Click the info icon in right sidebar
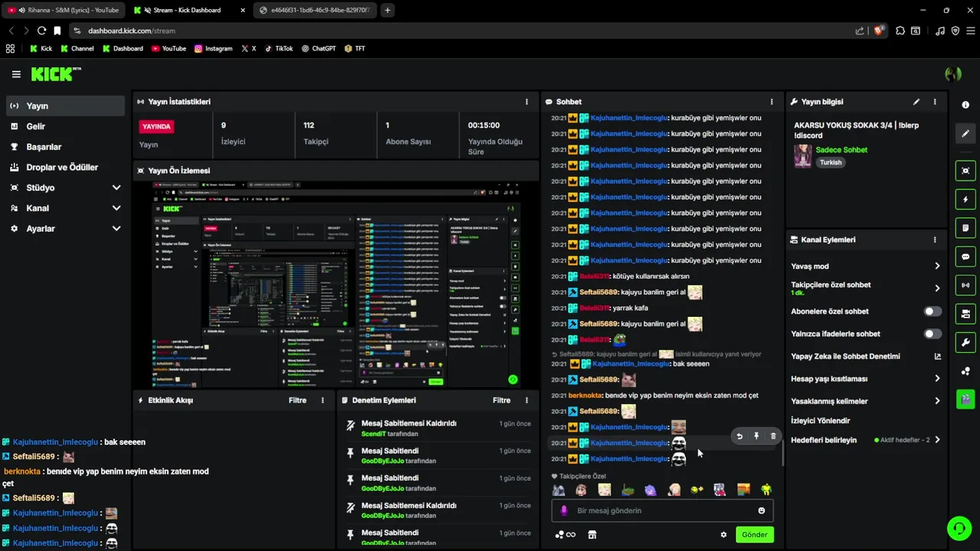This screenshot has width=980, height=551. coord(965,105)
